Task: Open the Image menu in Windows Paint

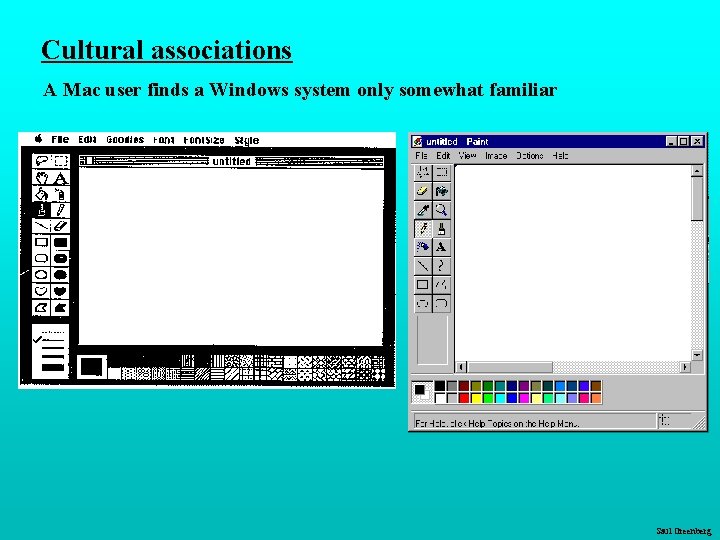Action: coord(496,156)
